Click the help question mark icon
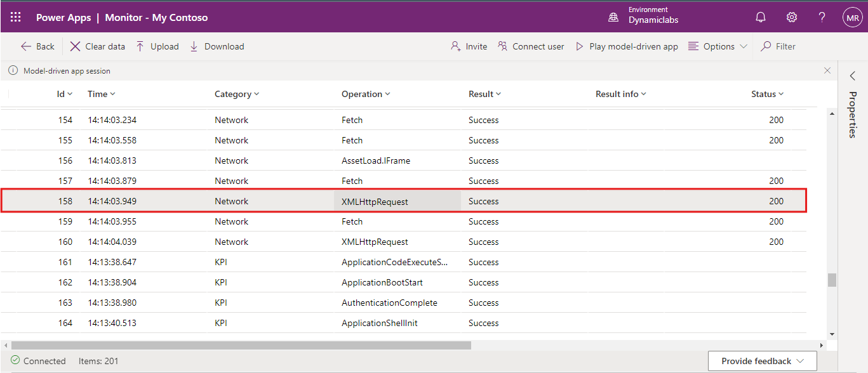This screenshot has width=868, height=373. click(822, 17)
